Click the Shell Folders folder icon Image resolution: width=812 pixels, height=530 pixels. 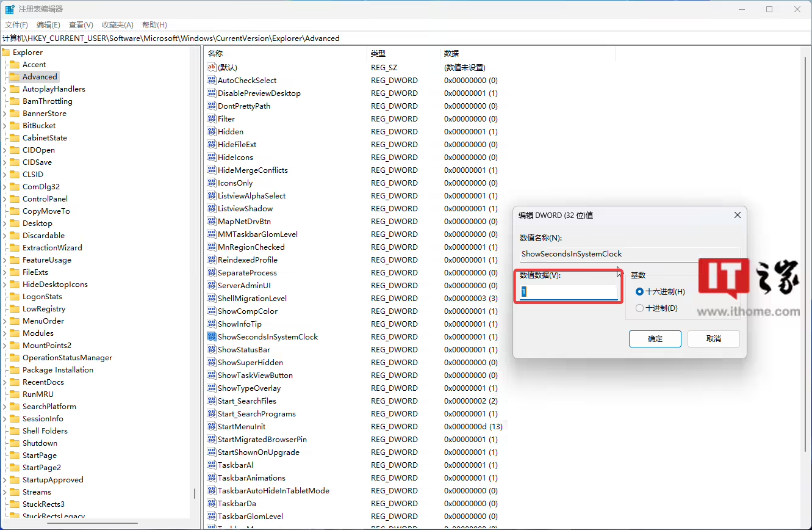[x=15, y=431]
